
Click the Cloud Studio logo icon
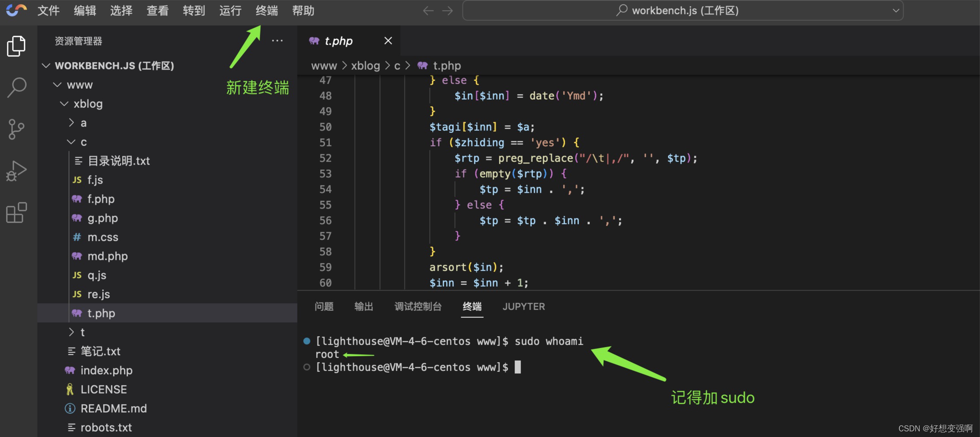[x=16, y=10]
